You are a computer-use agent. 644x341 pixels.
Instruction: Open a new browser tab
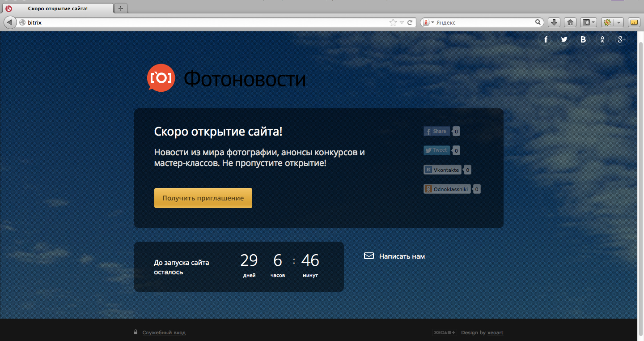(120, 9)
